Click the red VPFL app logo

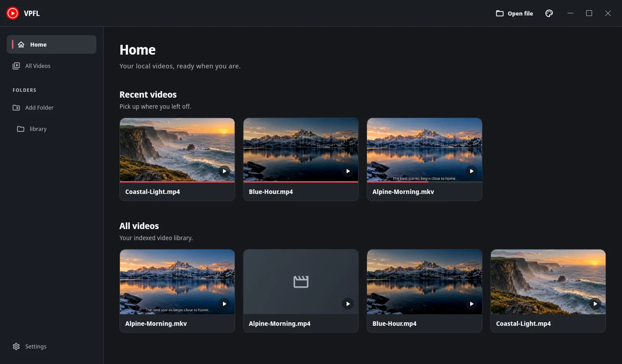[12, 13]
